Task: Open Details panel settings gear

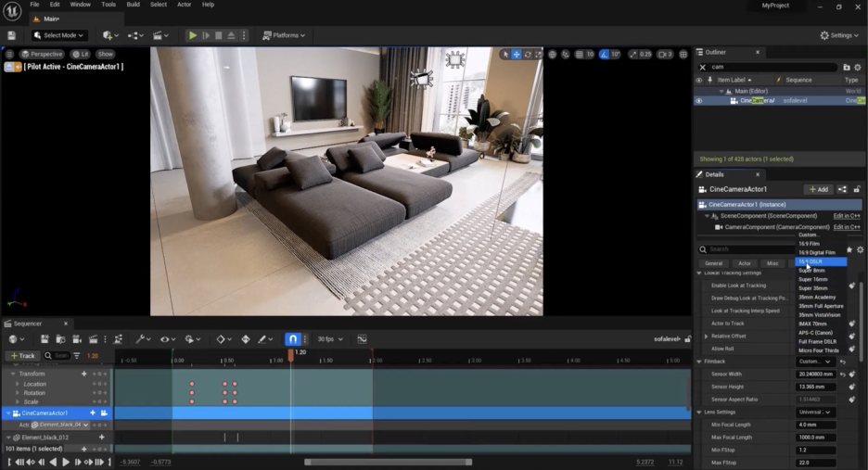Action: (x=860, y=249)
